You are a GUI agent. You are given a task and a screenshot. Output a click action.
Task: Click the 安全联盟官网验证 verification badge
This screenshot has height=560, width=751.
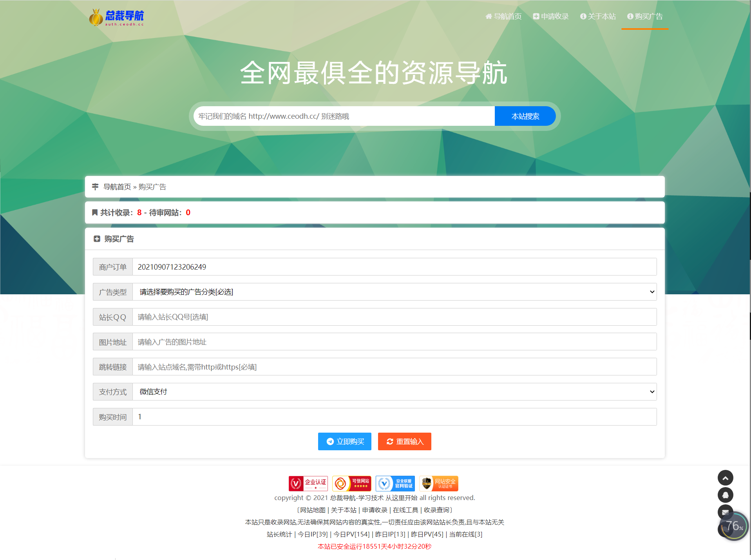(x=395, y=483)
